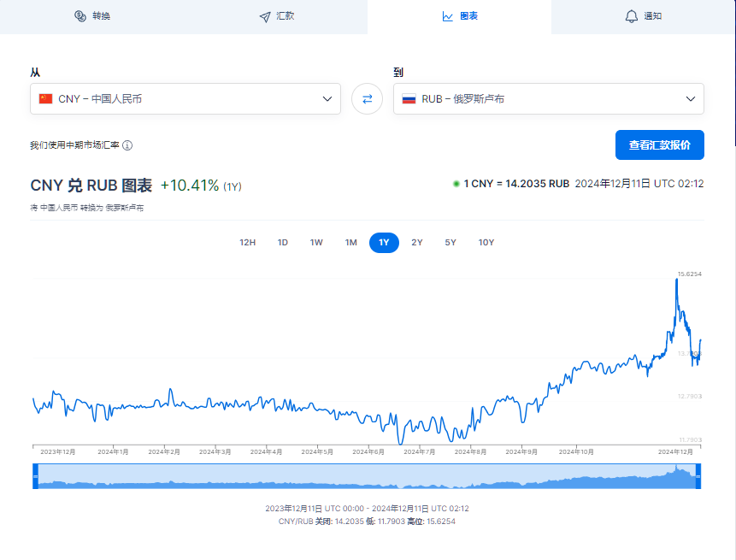Click the 我们使用中期市场汇率 text
736x560 pixels.
pos(74,145)
